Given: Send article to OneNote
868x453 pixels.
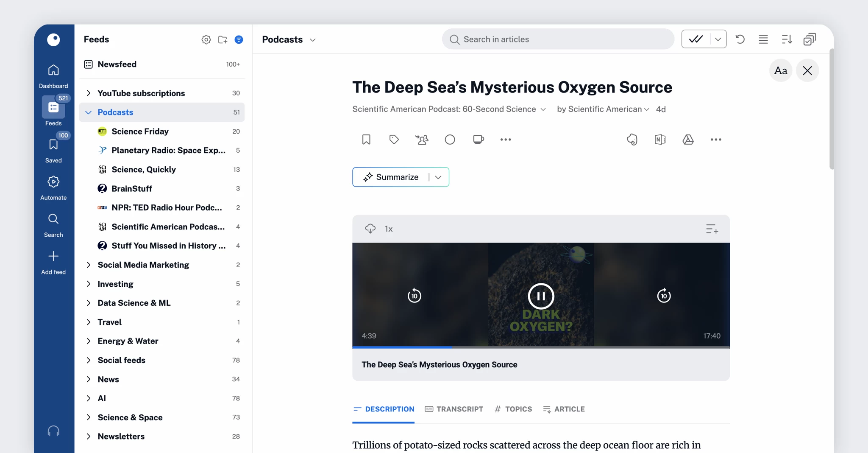Looking at the screenshot, I should (x=660, y=139).
